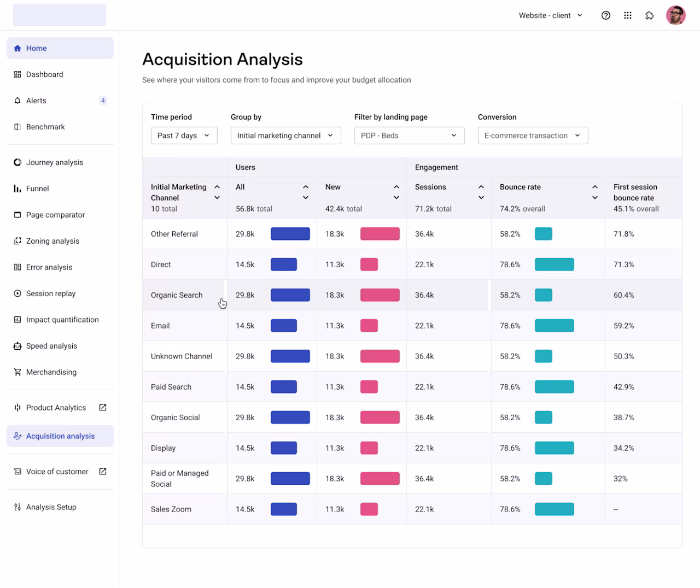The width and height of the screenshot is (700, 588).
Task: Click the Merchandising cart icon
Action: pyautogui.click(x=17, y=372)
